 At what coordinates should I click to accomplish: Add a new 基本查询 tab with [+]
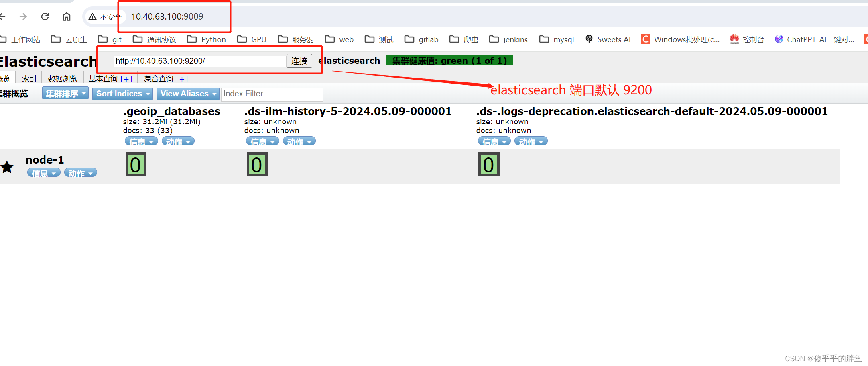point(126,79)
